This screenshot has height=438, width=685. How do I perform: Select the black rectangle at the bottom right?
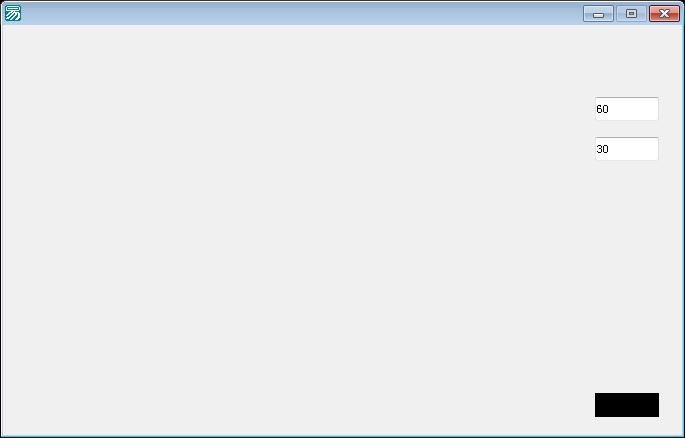[626, 405]
